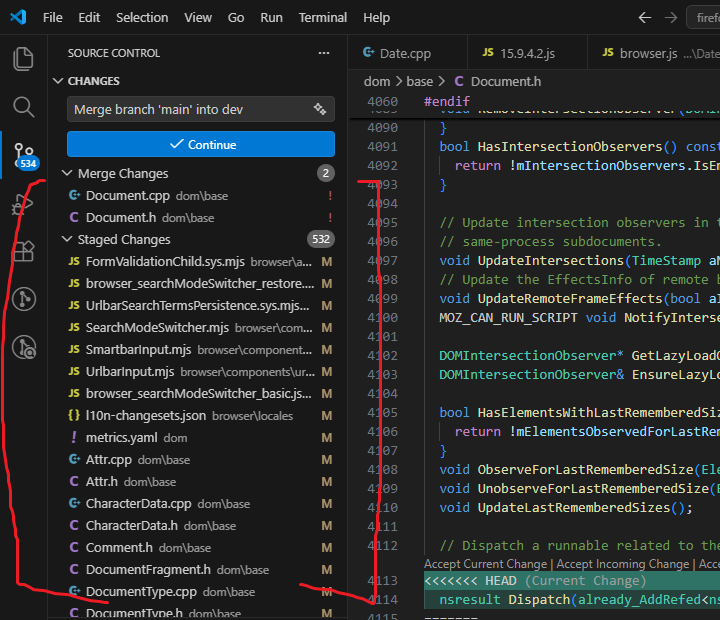This screenshot has height=620, width=720.
Task: Open conflicted Document.h in Merge Changes
Action: pyautogui.click(x=200, y=218)
